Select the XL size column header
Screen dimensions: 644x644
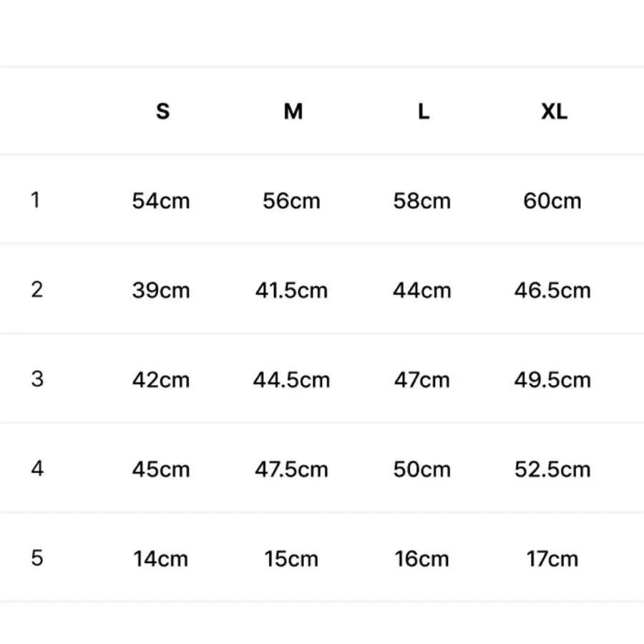click(x=554, y=112)
